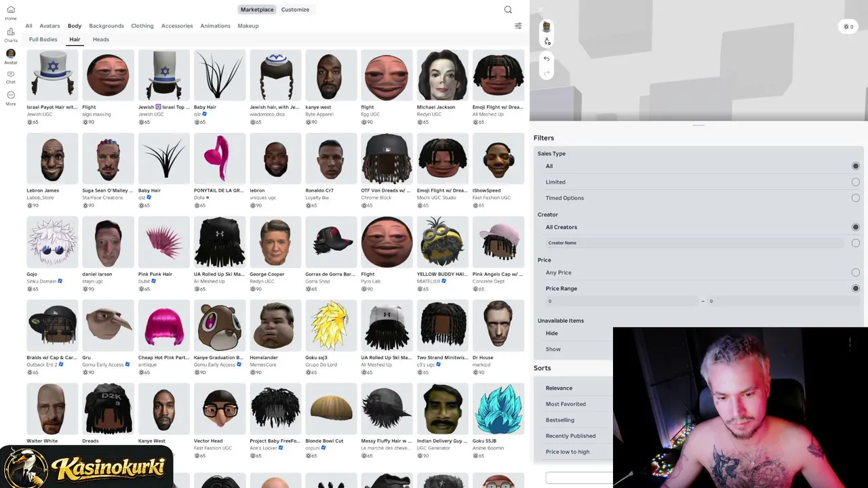Open the Israel Payot Hair item
868x488 pixels.
point(52,87)
